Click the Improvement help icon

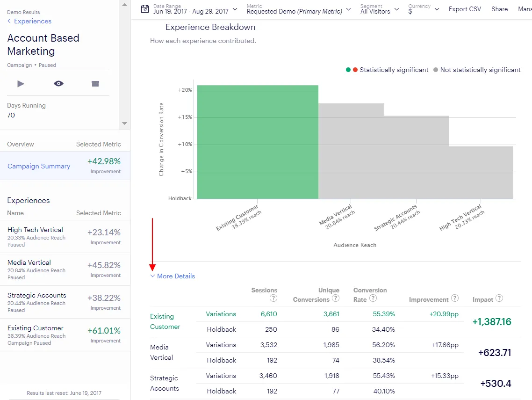[455, 298]
